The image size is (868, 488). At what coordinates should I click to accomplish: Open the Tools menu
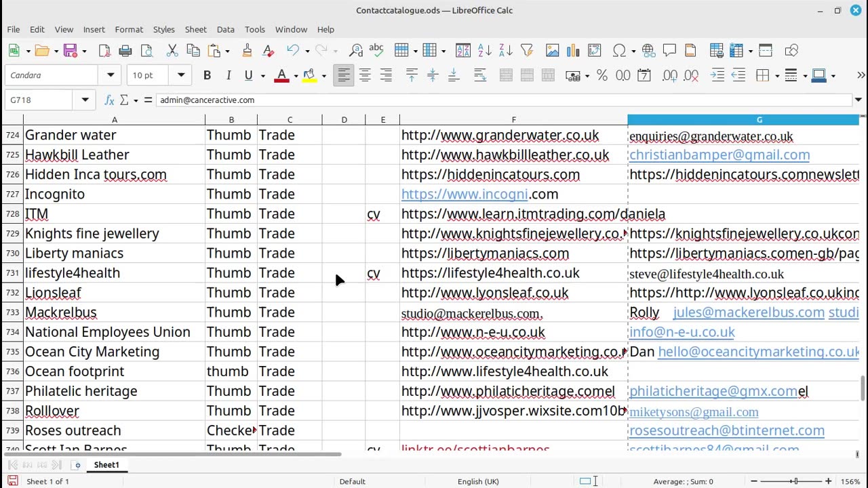pos(255,30)
